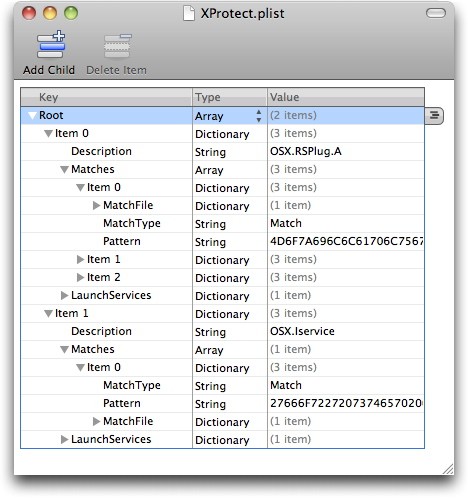The width and height of the screenshot is (468, 498).
Task: Expand Item 1 under the first Matches array
Action: click(80, 259)
